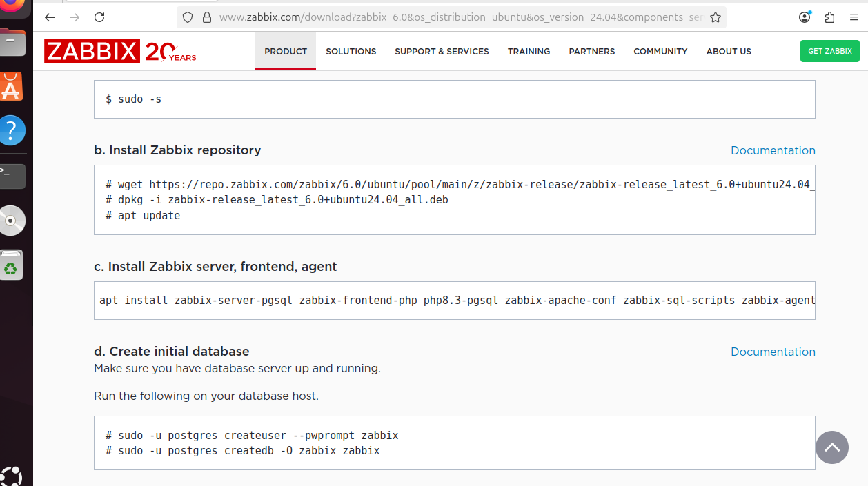Reload the Zabbix download page
The image size is (868, 486).
99,17
